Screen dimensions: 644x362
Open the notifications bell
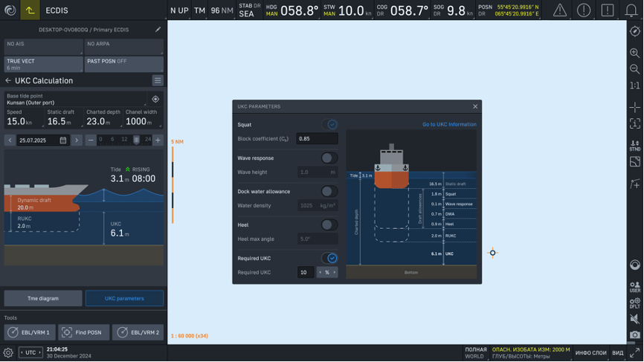coord(631,10)
